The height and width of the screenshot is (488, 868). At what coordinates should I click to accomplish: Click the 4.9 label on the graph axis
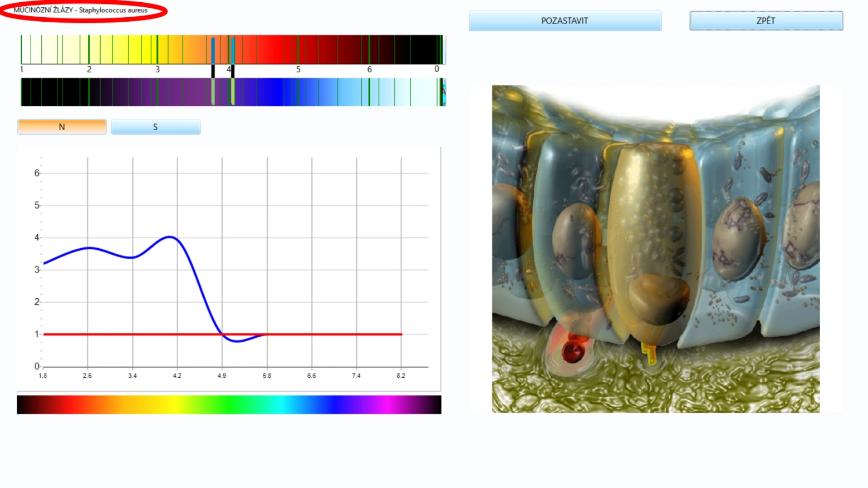click(222, 376)
